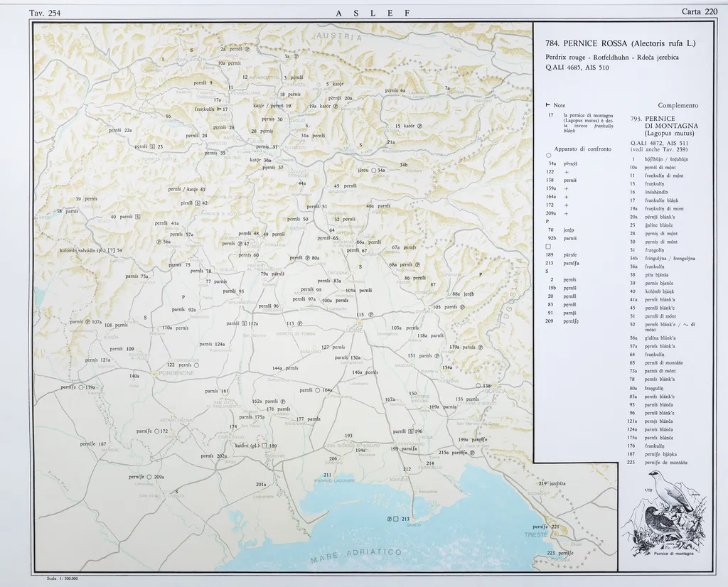Click the Tav. 254 label
This screenshot has width=728, height=587.
point(44,12)
